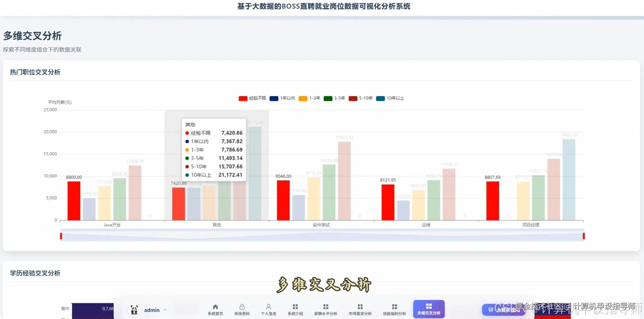Image resolution: width=644 pixels, height=319 pixels.
Task: Click the Java开发 axis label
Action: click(x=112, y=225)
